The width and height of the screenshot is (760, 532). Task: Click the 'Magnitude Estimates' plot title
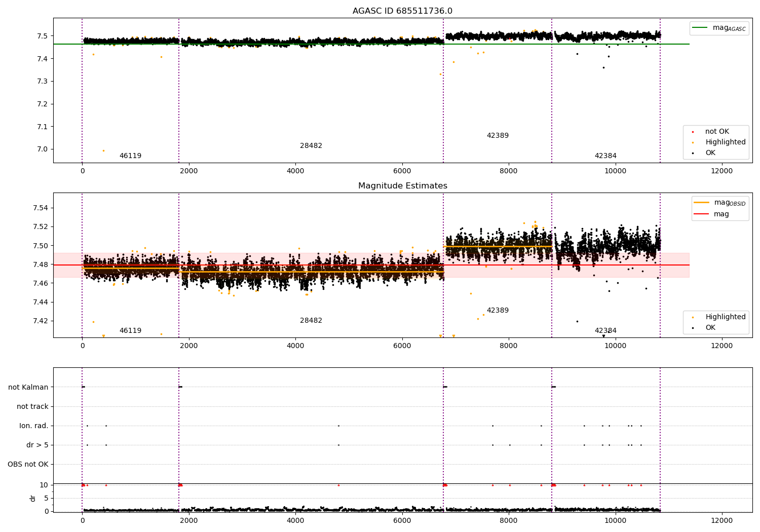pos(403,186)
